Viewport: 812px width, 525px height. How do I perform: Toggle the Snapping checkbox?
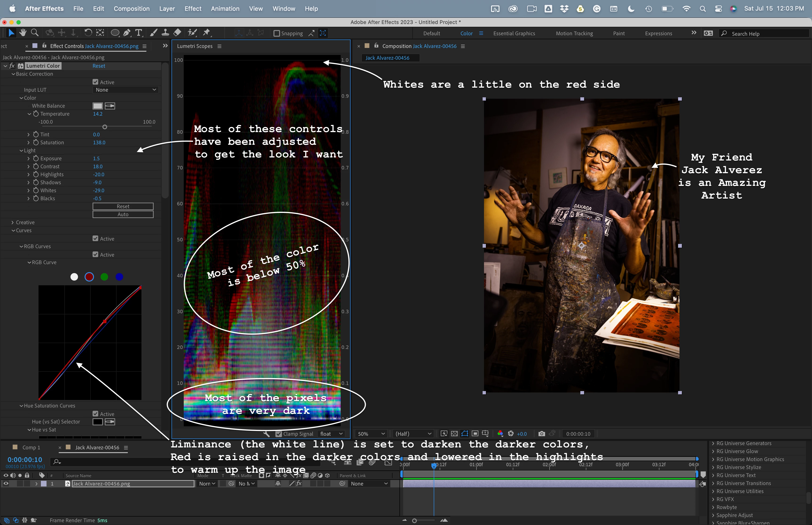click(x=277, y=33)
